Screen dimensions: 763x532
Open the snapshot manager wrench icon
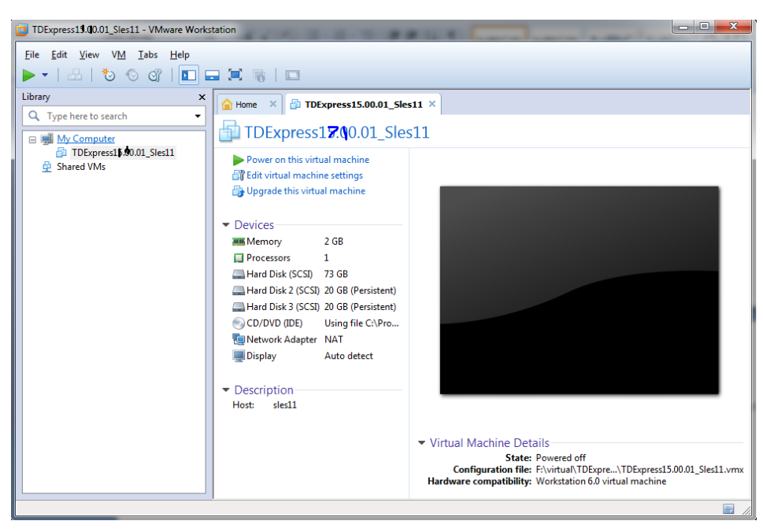[x=155, y=76]
